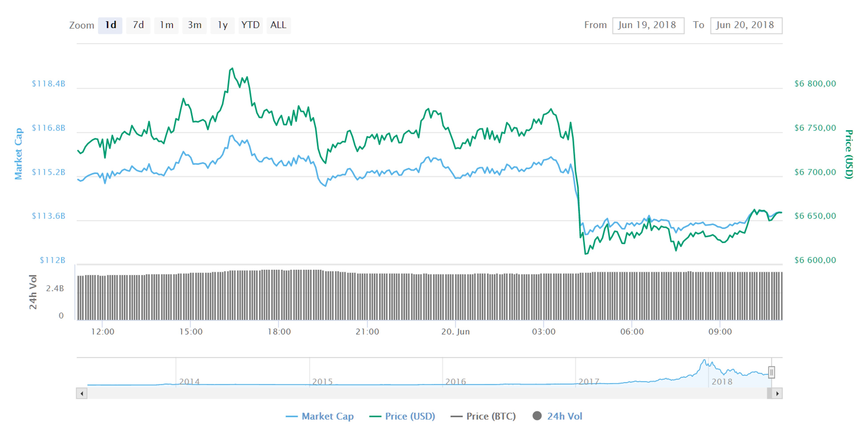The image size is (868, 427).
Task: Select YTD zoom range
Action: coord(250,25)
